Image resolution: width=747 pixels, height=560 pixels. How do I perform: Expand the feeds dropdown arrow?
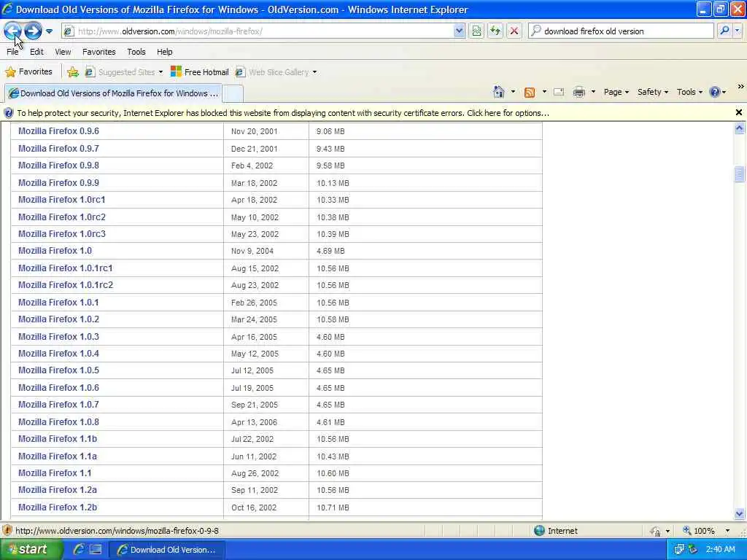tap(544, 92)
